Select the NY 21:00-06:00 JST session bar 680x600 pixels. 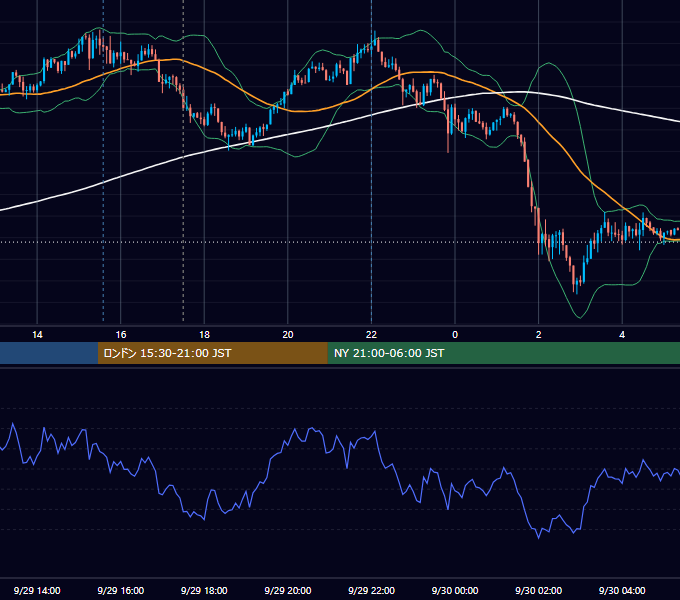(x=503, y=353)
